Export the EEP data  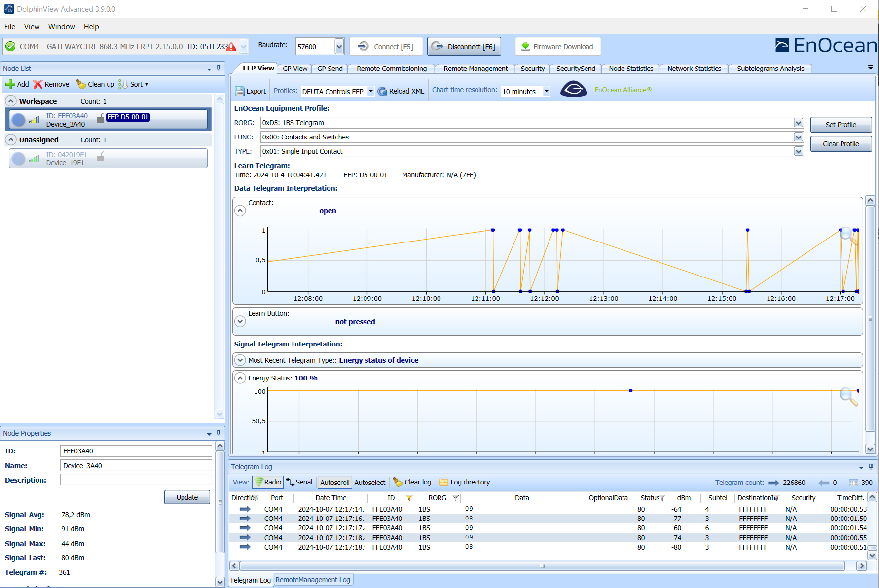[251, 91]
